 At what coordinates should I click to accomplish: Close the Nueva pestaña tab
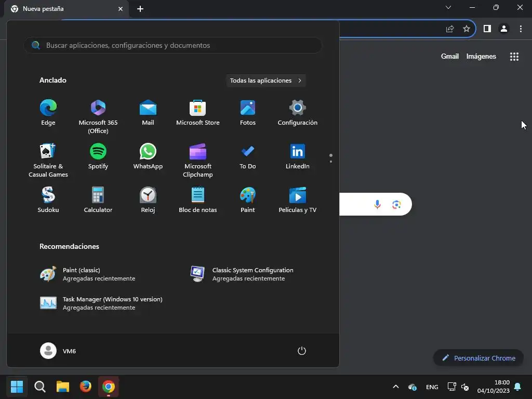121,9
